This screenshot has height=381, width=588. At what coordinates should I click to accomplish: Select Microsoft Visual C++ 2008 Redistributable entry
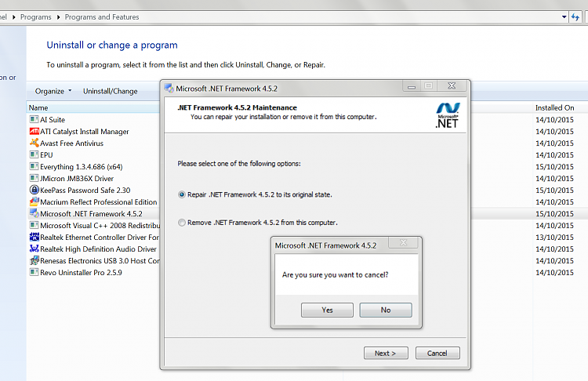point(100,225)
